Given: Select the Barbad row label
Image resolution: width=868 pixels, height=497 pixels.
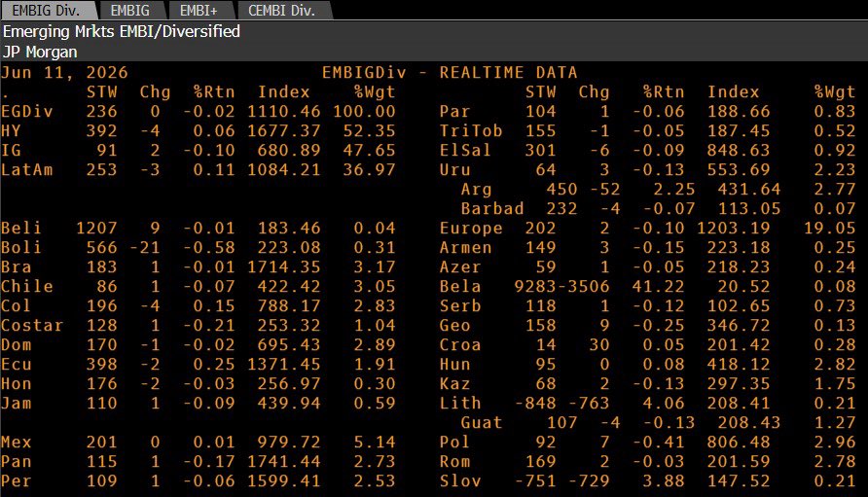Looking at the screenshot, I should point(492,209).
